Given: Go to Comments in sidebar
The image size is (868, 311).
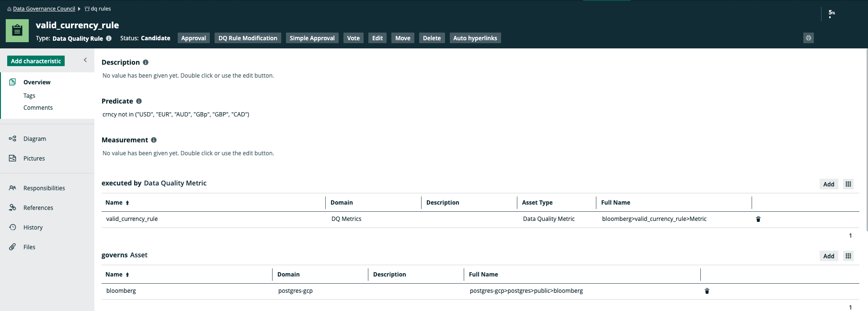Looking at the screenshot, I should tap(38, 107).
